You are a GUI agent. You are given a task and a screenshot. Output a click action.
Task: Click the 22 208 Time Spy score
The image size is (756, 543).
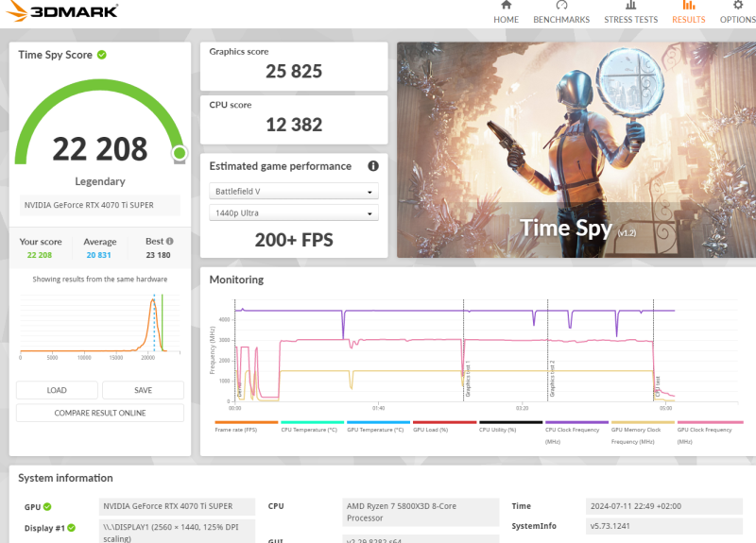100,149
